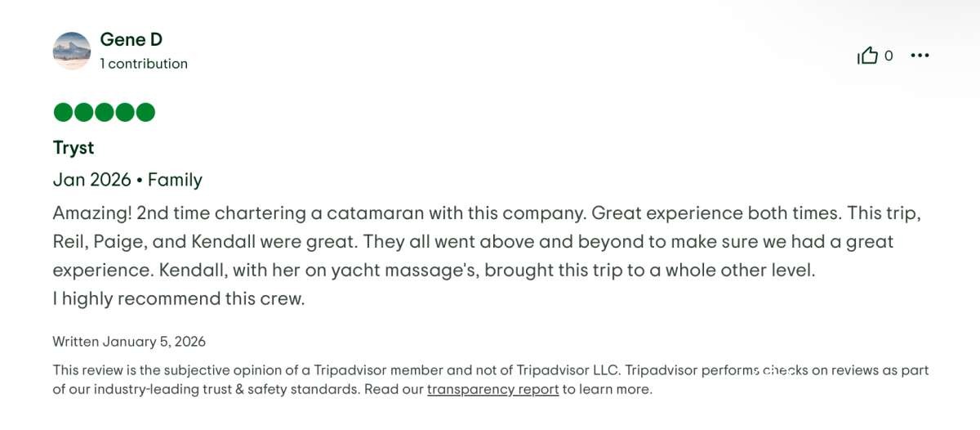Click the third green rating bubble
The height and width of the screenshot is (430, 980).
pos(105,112)
